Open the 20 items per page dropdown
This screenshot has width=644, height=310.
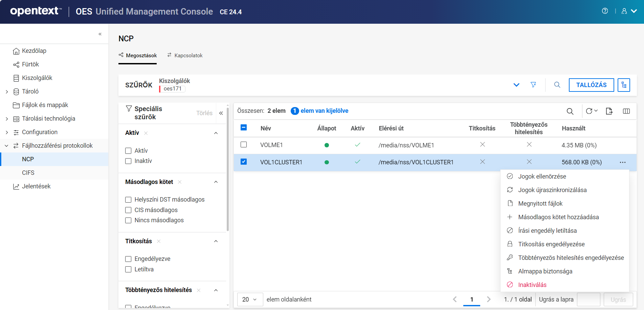click(250, 299)
